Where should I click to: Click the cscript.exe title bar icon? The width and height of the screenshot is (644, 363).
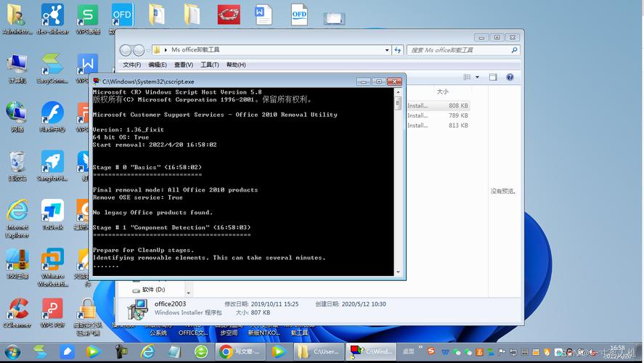[x=97, y=81]
